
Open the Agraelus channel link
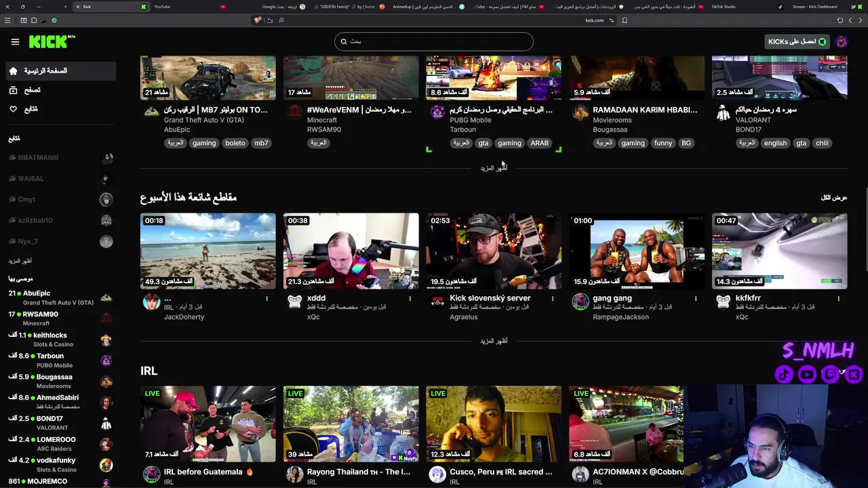pos(464,317)
